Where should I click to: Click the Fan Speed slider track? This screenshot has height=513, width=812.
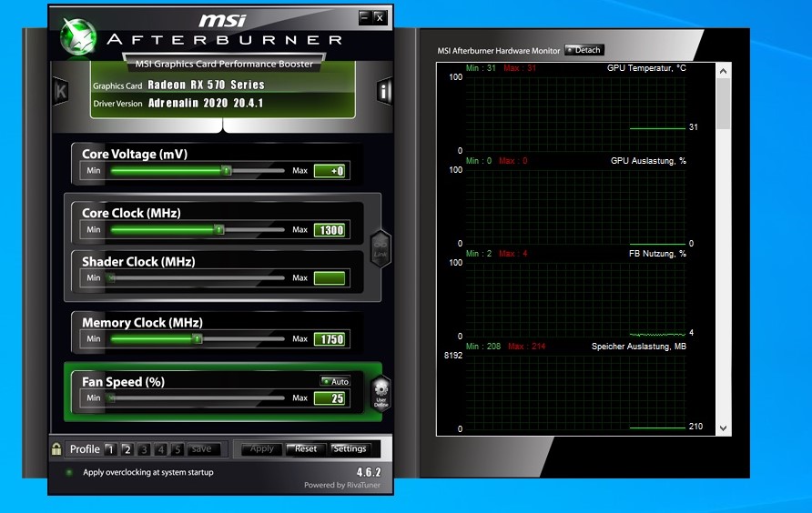click(197, 398)
